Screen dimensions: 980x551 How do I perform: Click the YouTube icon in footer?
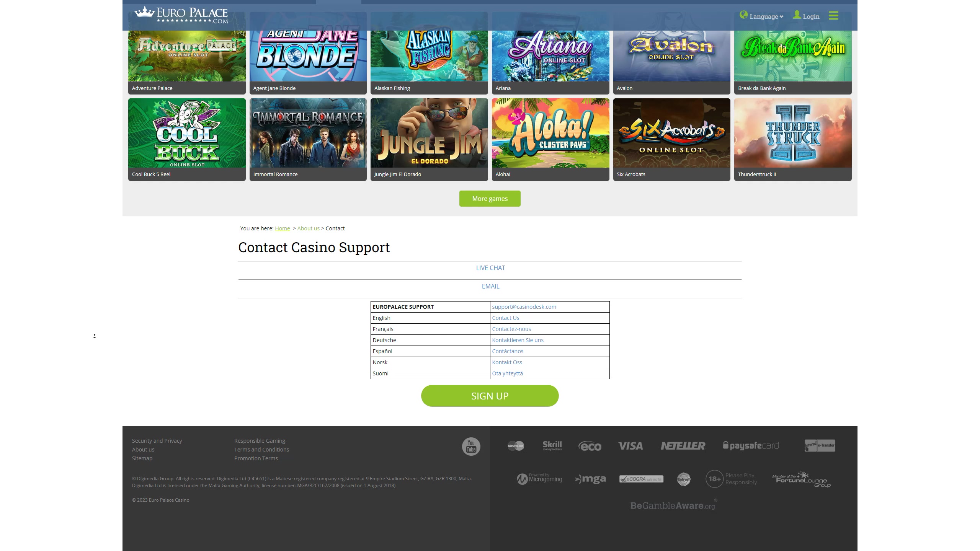[x=471, y=446]
